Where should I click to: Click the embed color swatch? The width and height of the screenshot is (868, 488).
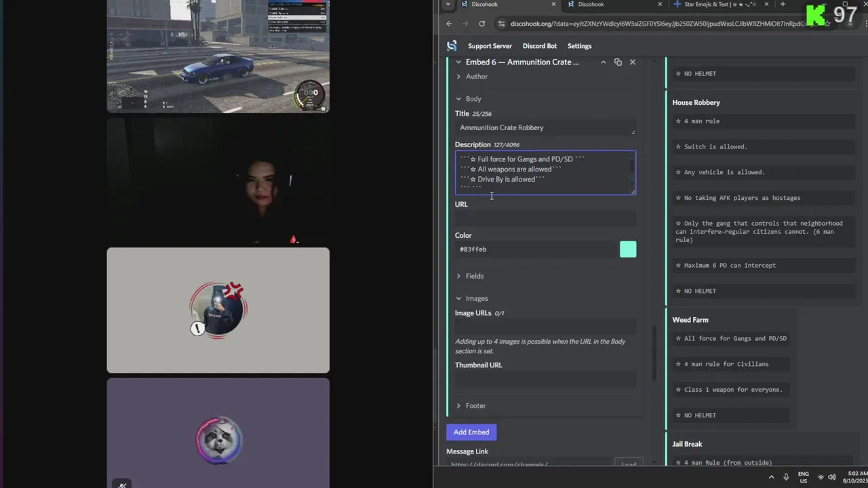point(628,249)
